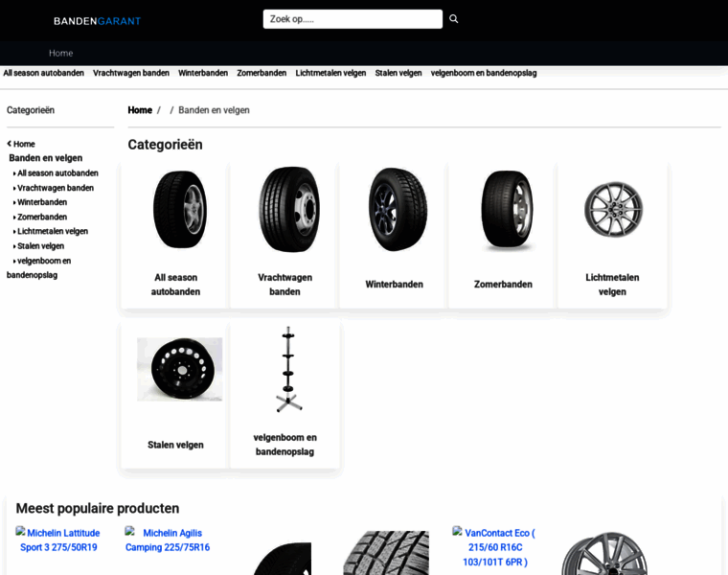Viewport: 728px width, 575px height.
Task: Open the grey alloy wheel product image
Action: (604, 554)
